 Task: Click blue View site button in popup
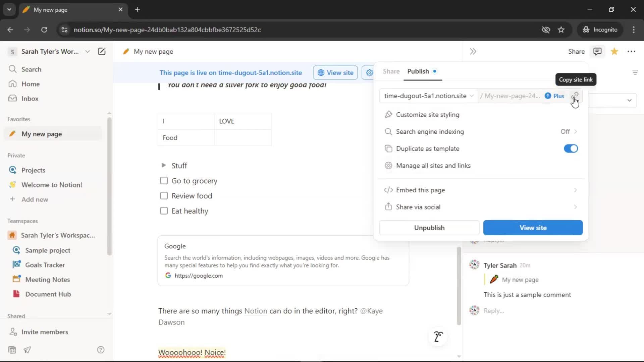tap(533, 228)
